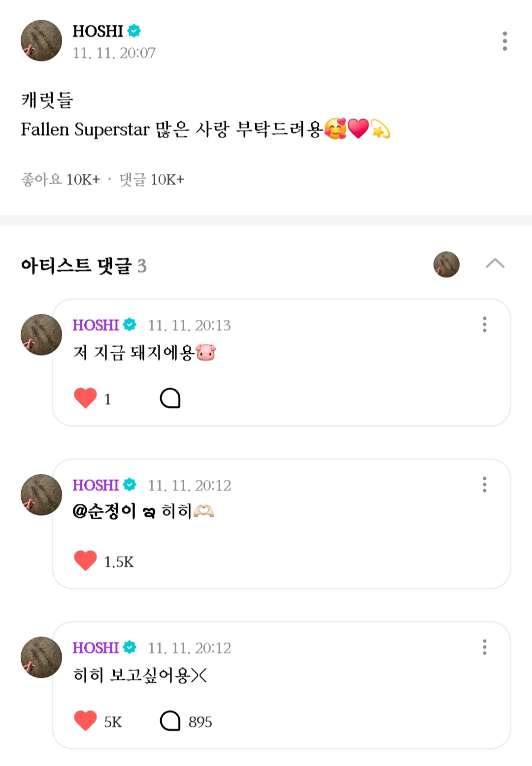
Task: Collapse the artist comments section chevron
Action: [x=495, y=264]
